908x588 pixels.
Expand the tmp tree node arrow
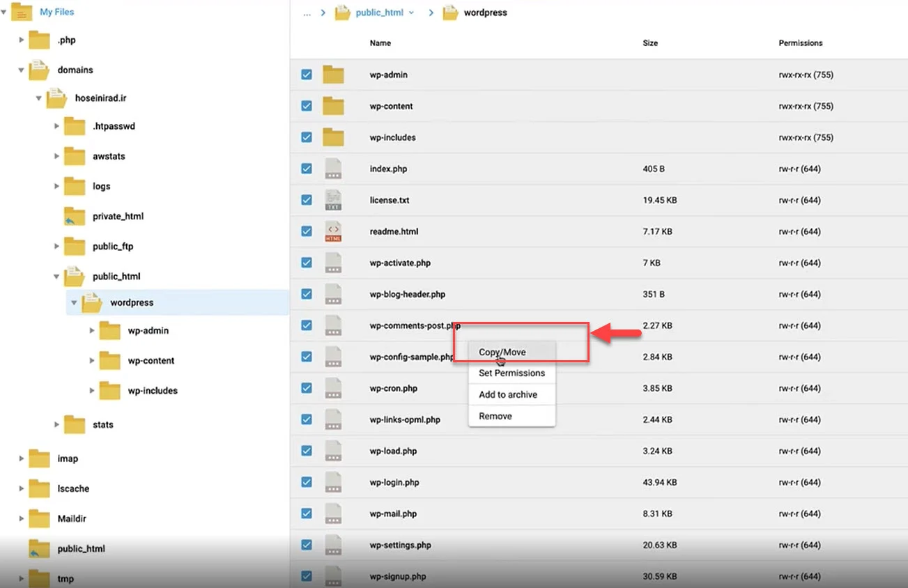[x=22, y=579]
